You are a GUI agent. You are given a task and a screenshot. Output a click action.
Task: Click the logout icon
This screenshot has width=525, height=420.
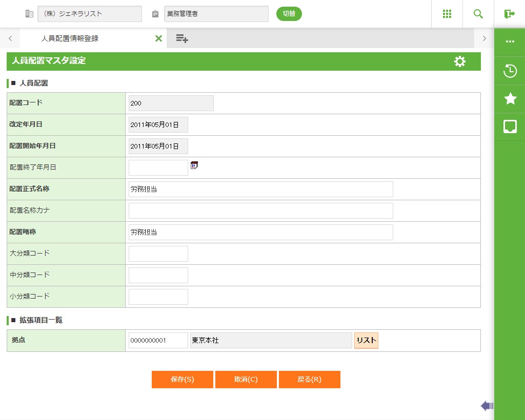pos(509,14)
